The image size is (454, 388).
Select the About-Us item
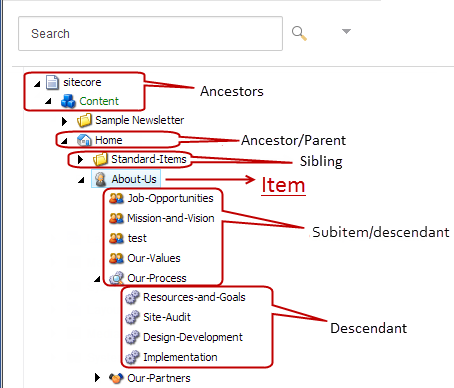point(134,179)
